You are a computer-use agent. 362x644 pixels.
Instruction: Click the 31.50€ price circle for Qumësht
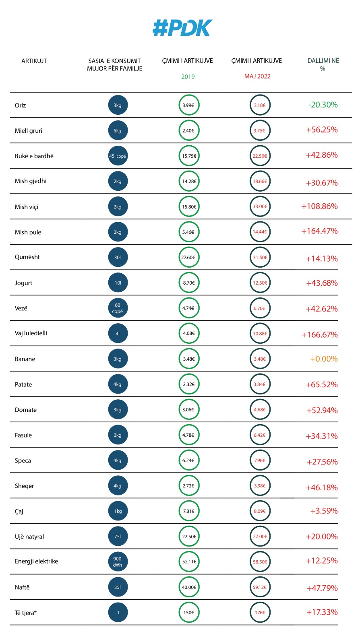point(260,258)
